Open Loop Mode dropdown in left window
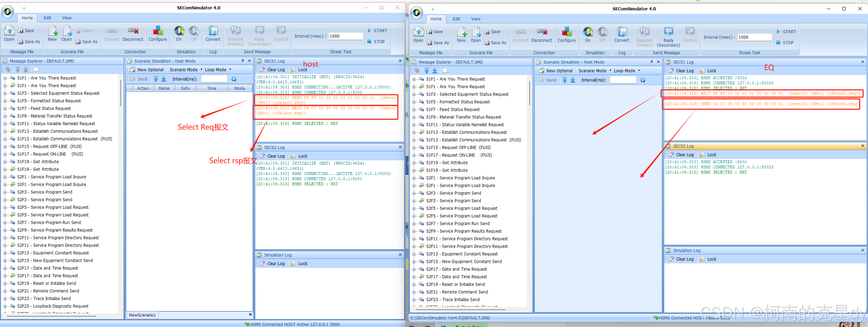Screen dimensions: 868x327 pos(218,69)
